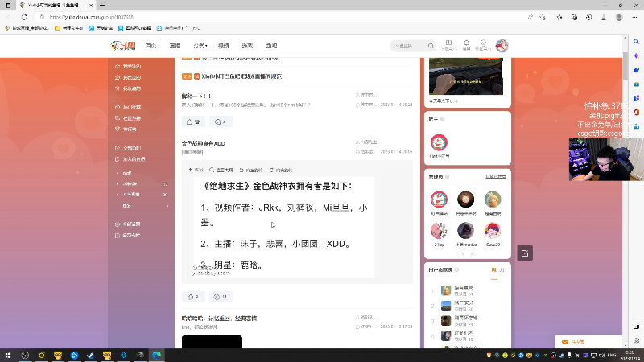Image resolution: width=644 pixels, height=362 pixels.
Task: Open Edge browser taskbar icon
Action: point(156,355)
